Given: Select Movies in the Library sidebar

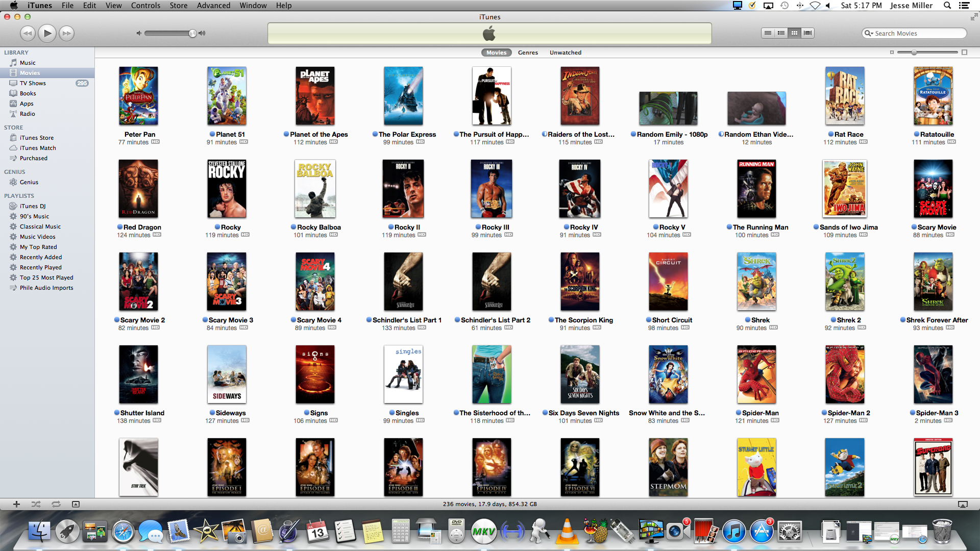Looking at the screenshot, I should (30, 73).
